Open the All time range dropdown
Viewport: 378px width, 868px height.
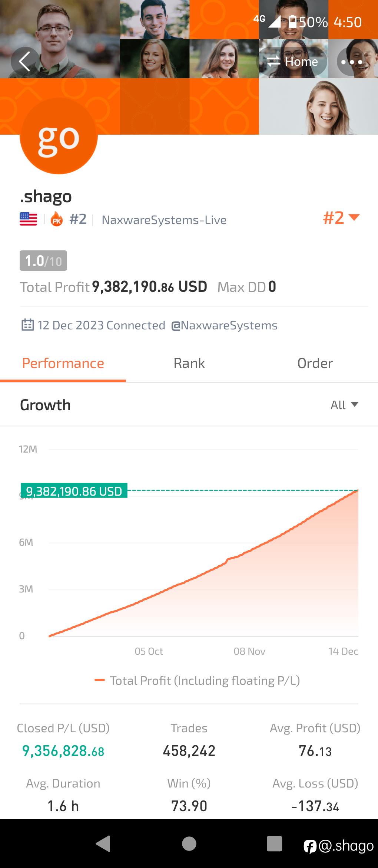click(x=344, y=405)
